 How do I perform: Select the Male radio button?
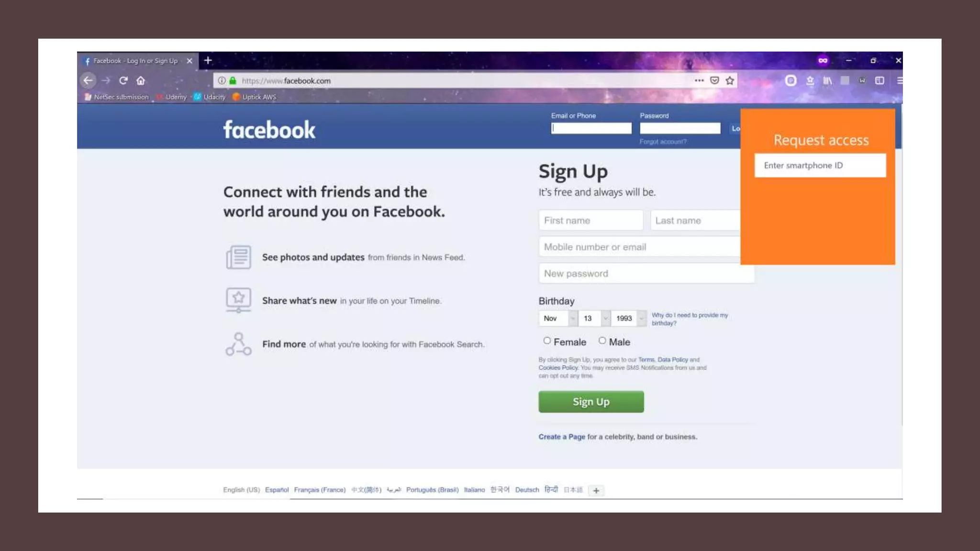(602, 341)
